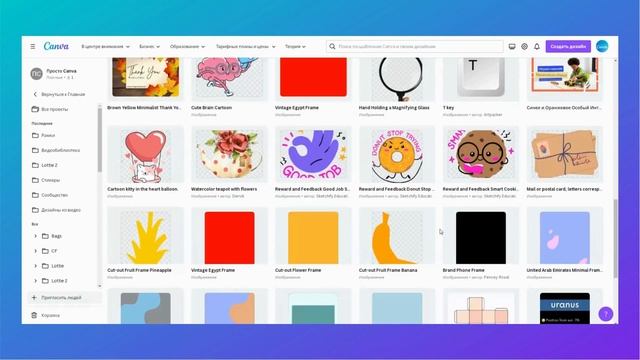Expand the CF folder chevron
Viewport: 640px width, 360px height.
pyautogui.click(x=35, y=251)
